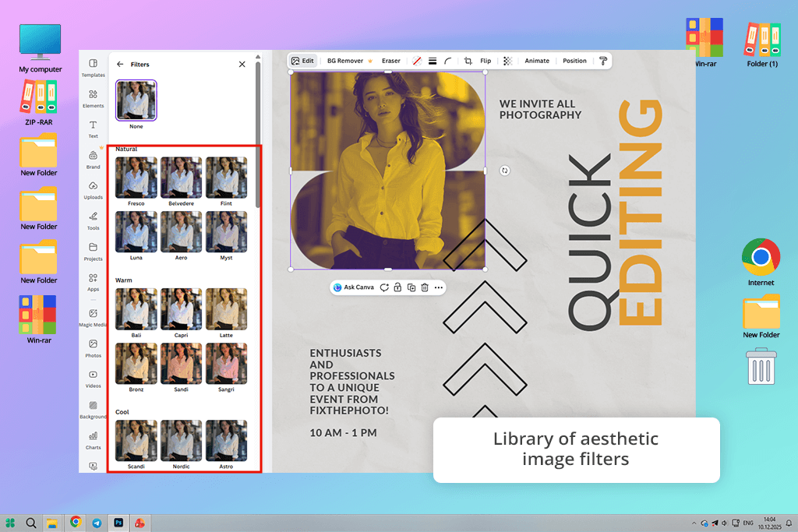Delete image with trash icon
Image resolution: width=798 pixels, height=532 pixels.
[x=425, y=287]
